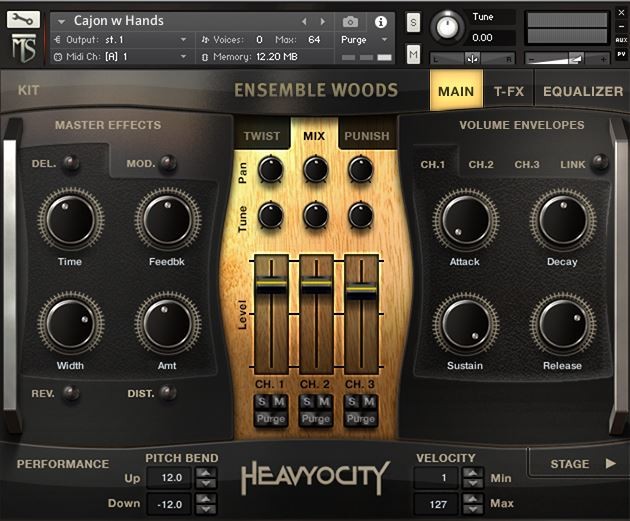Open the instrument name dropdown arrow
Screen dimensions: 630x521
pos(61,21)
